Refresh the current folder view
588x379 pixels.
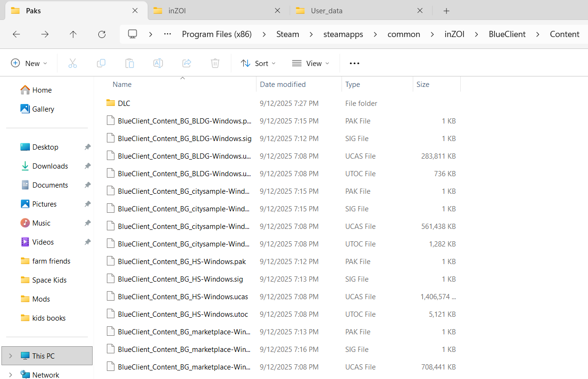coord(102,34)
